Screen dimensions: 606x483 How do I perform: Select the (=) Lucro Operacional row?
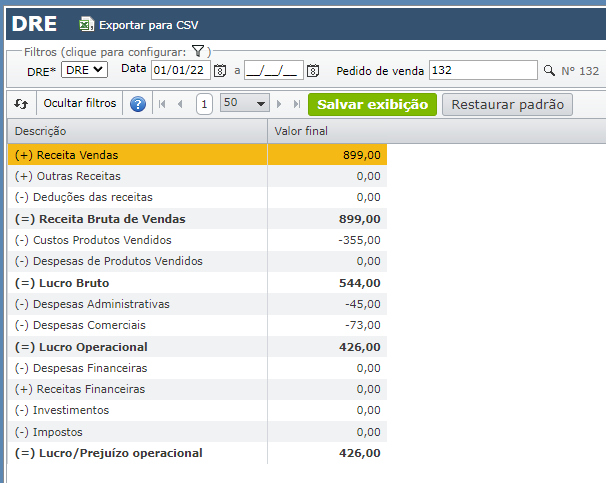[197, 347]
